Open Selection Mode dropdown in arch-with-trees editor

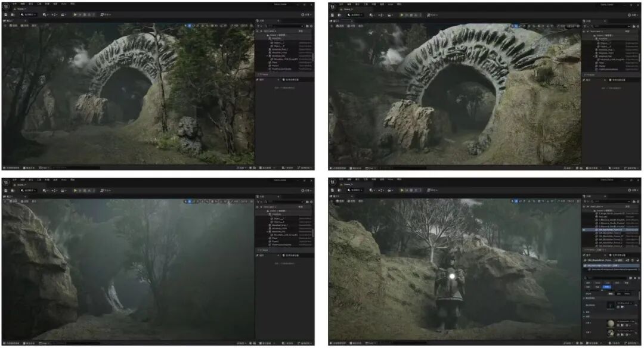point(29,15)
